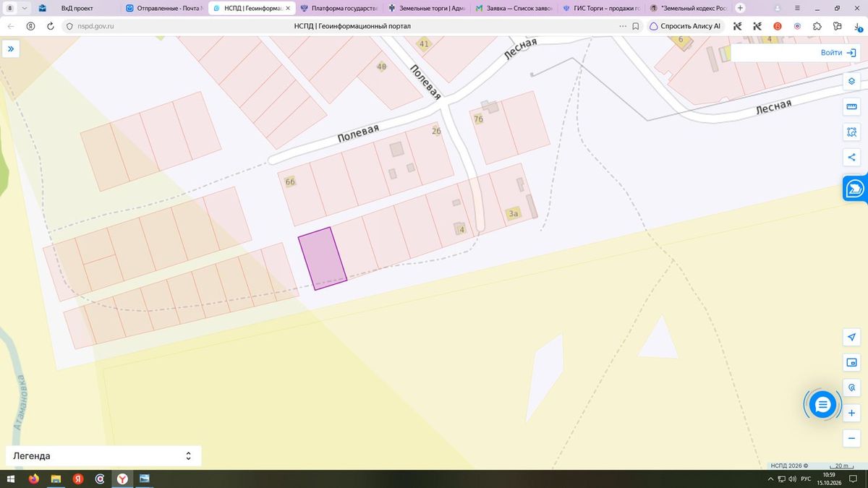Switch to the ГИС Торги tab

[601, 8]
